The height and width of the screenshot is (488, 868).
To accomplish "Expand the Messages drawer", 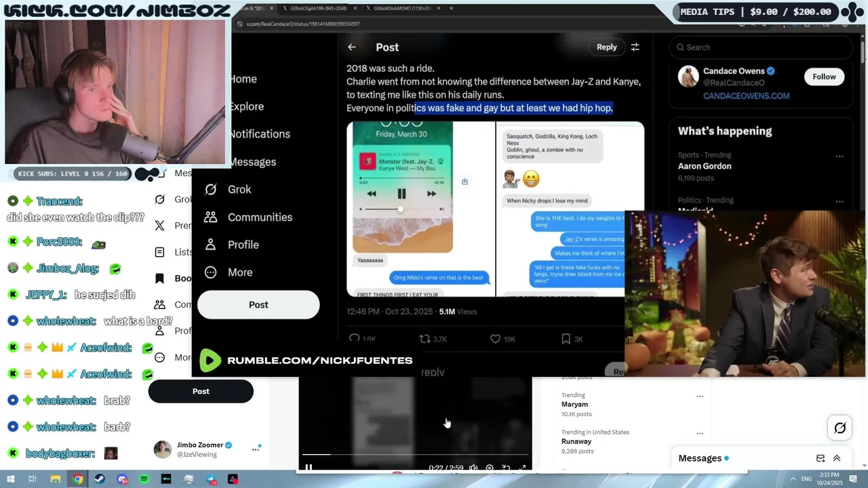I will [x=837, y=458].
